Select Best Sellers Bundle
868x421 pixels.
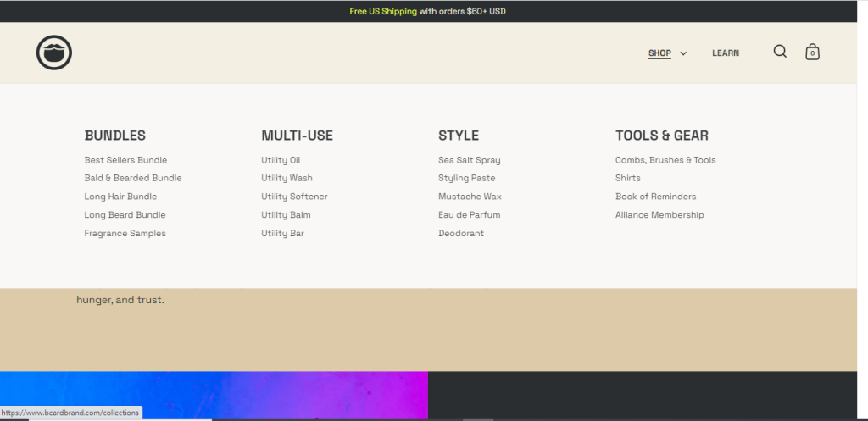125,160
